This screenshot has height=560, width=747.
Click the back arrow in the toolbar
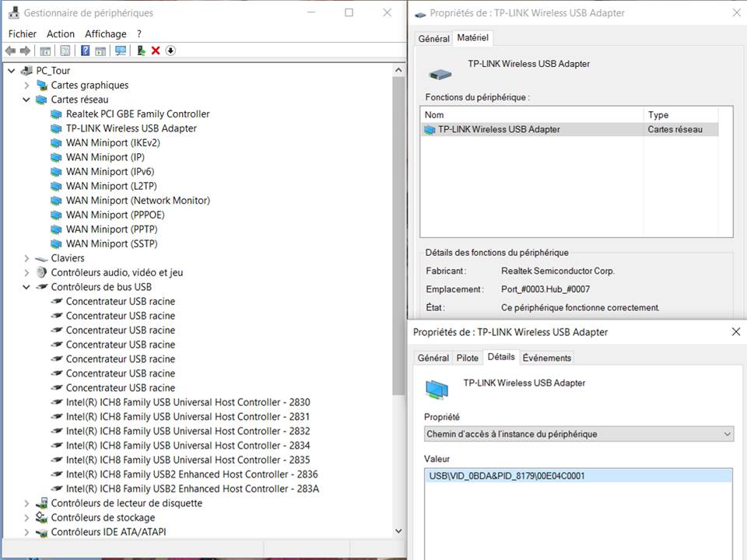tap(10, 51)
